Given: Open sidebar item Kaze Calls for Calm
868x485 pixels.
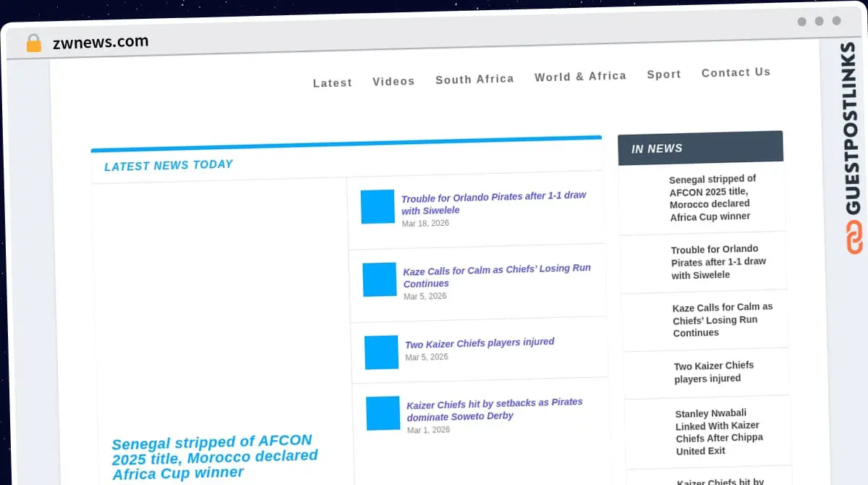Looking at the screenshot, I should (723, 320).
